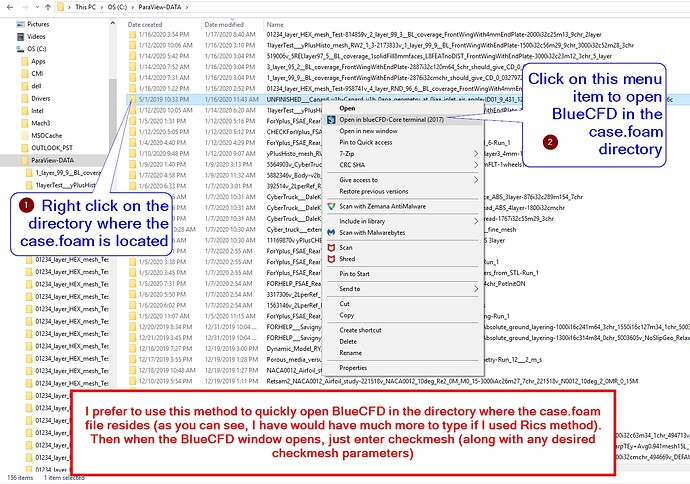Click folder icon of 519006v_5RELlayer97_5 row
This screenshot has height=484, width=690.
point(132,56)
